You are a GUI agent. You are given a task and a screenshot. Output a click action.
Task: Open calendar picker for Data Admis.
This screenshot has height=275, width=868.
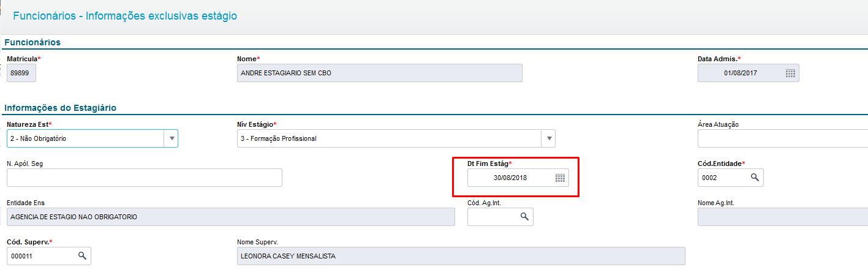[790, 73]
